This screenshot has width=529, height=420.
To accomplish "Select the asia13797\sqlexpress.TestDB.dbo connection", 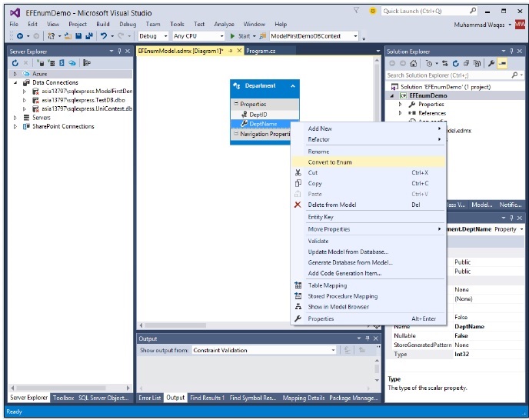I will click(x=83, y=100).
